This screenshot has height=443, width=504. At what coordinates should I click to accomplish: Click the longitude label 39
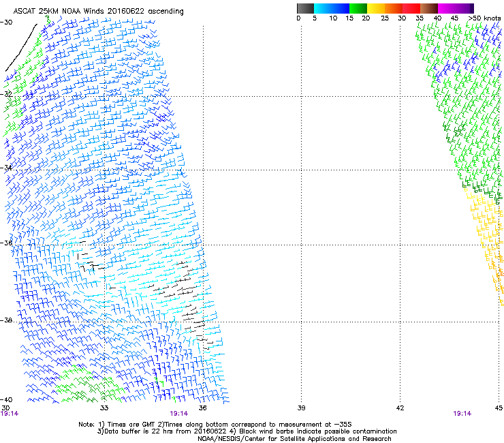301,408
